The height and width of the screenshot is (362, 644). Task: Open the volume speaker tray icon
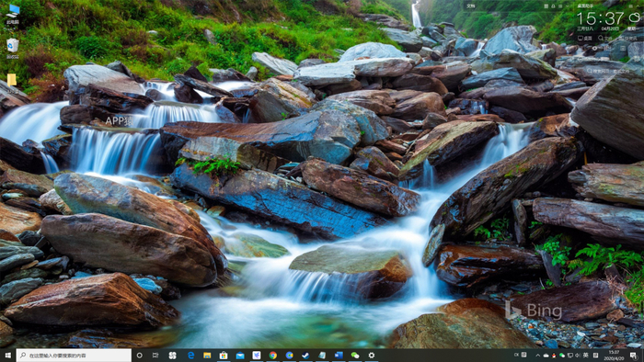tap(578, 356)
